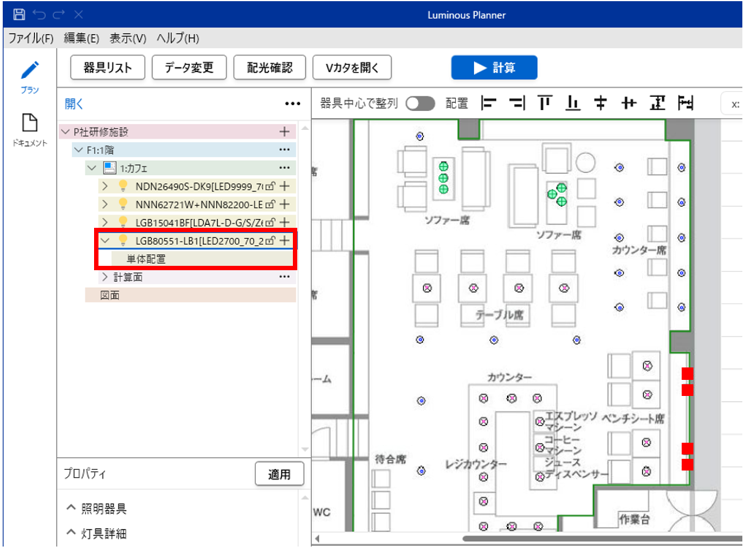
Task: Click the 適用 button in properties
Action: click(279, 474)
